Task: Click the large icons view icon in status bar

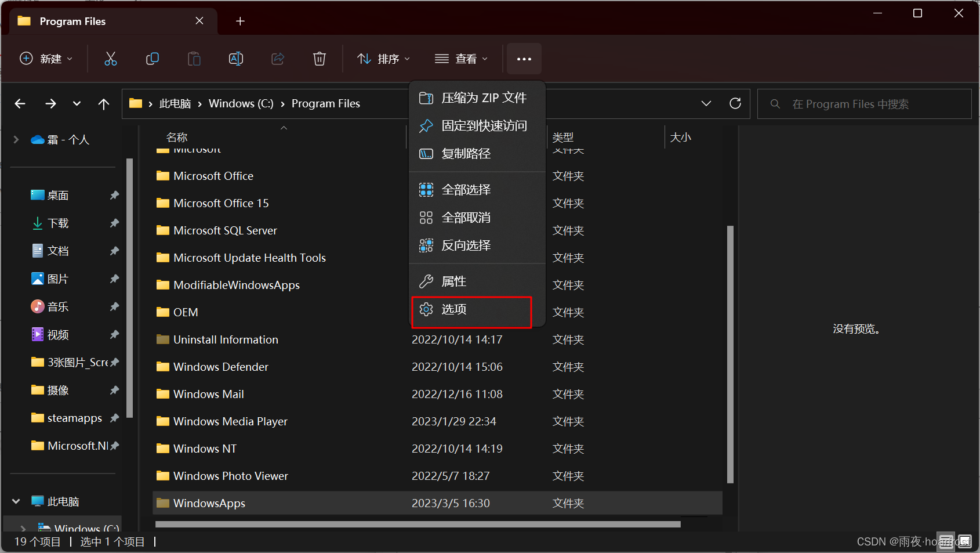Action: [x=964, y=541]
